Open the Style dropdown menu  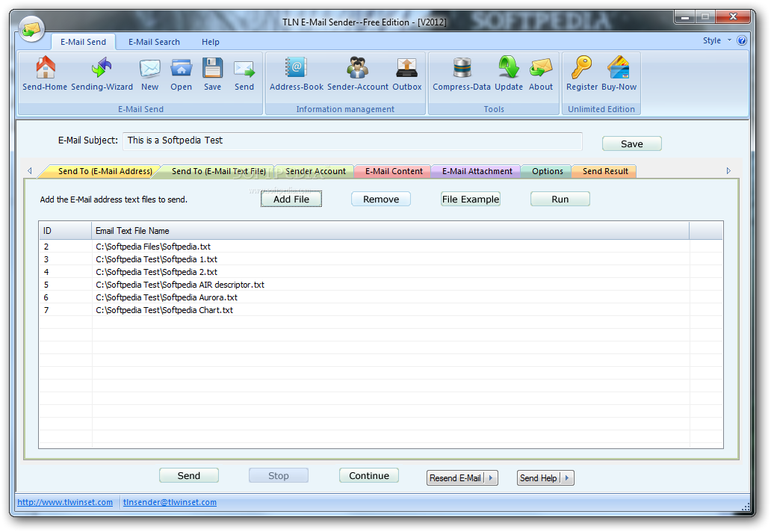(717, 41)
